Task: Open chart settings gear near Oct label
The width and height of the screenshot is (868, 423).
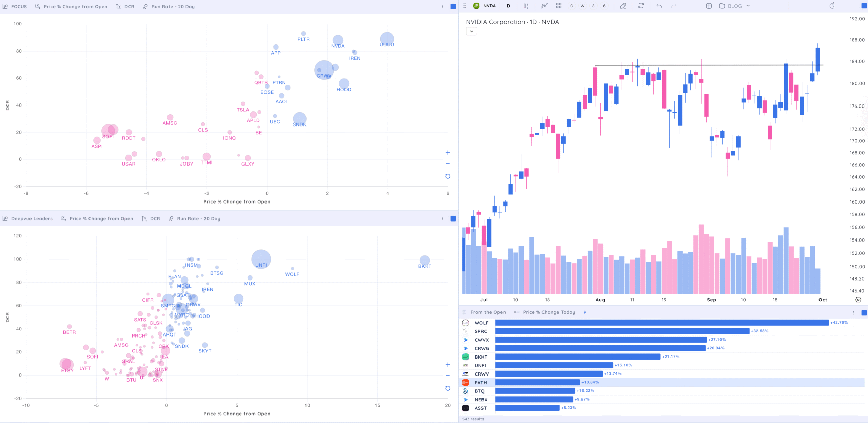Action: pyautogui.click(x=858, y=300)
